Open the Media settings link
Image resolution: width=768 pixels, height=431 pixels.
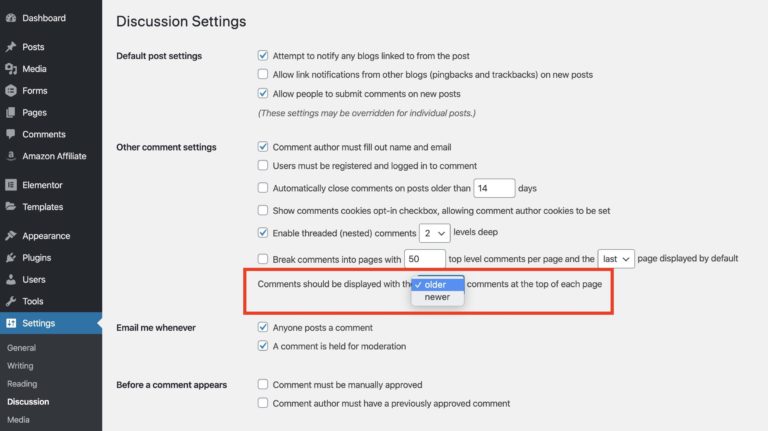click(18, 420)
